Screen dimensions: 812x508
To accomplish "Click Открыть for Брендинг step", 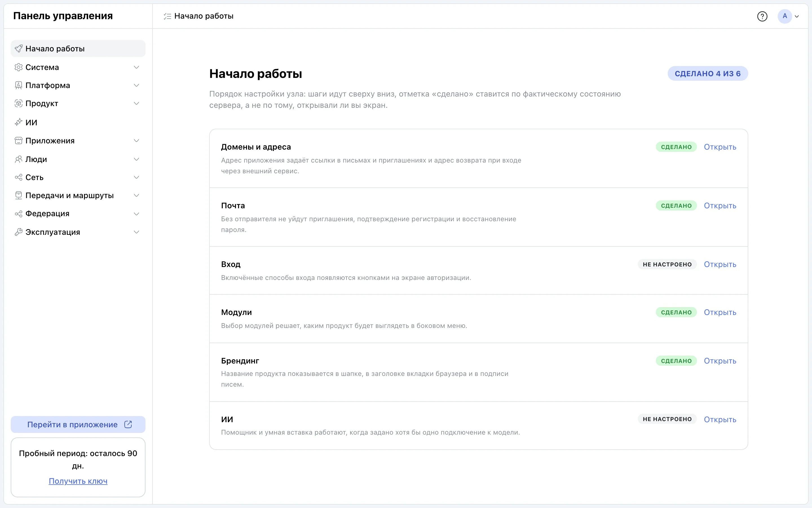I will coord(720,361).
